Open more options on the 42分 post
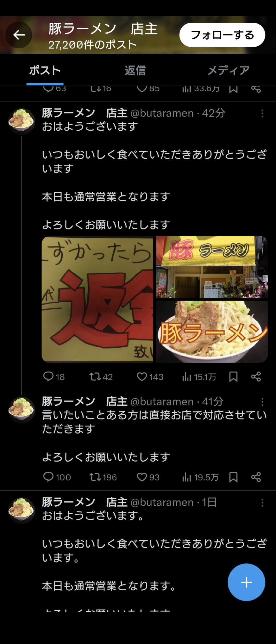Image resolution: width=276 pixels, height=644 pixels. 262,113
